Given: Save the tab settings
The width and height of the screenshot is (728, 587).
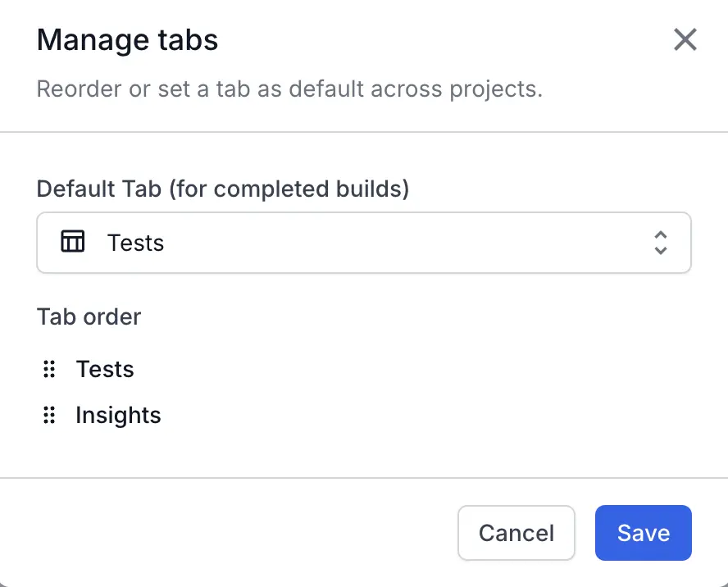Looking at the screenshot, I should coord(643,533).
